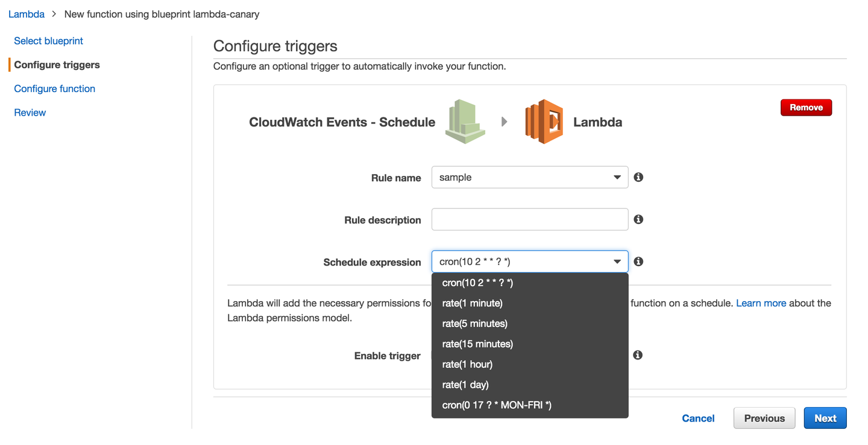The width and height of the screenshot is (868, 445).
Task: Click the info icon beside Enable trigger
Action: click(x=638, y=355)
